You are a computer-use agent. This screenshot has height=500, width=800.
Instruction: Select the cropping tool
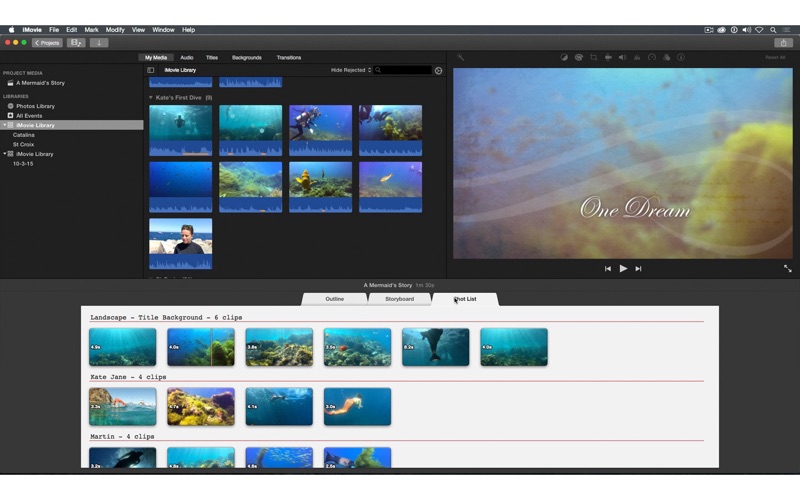(593, 57)
